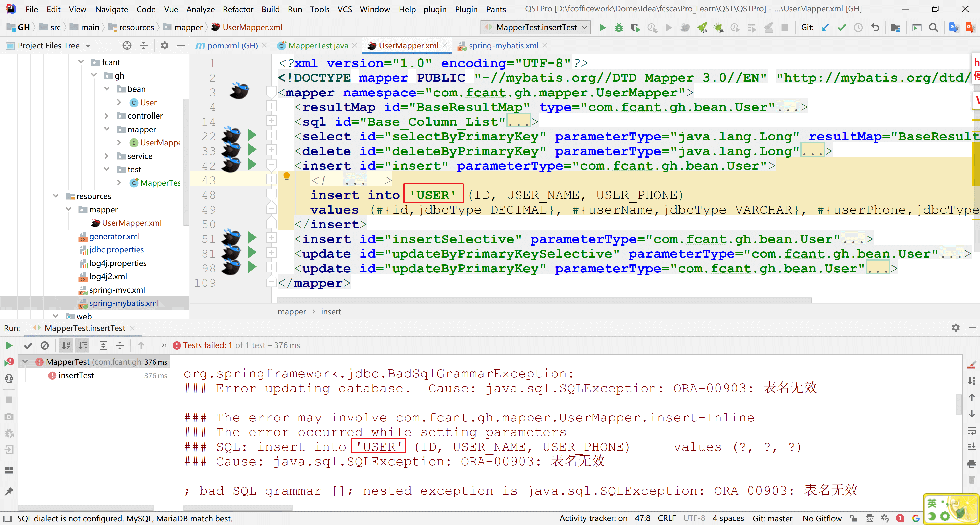The image size is (980, 525).
Task: Toggle show passed tests checkmark
Action: [28, 345]
